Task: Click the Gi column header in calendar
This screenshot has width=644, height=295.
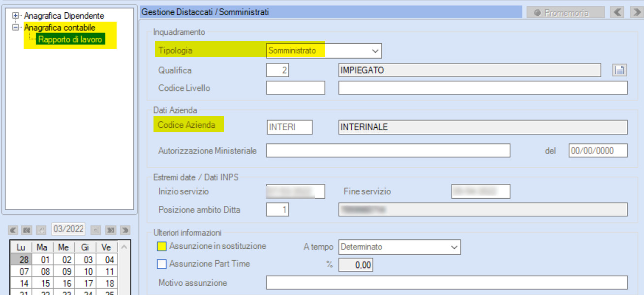Action: click(x=86, y=247)
